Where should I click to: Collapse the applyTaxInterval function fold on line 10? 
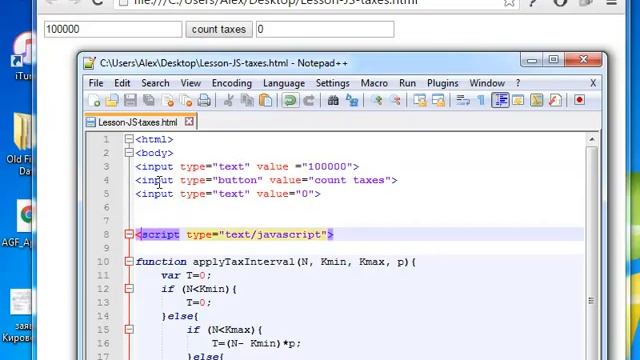click(x=129, y=262)
